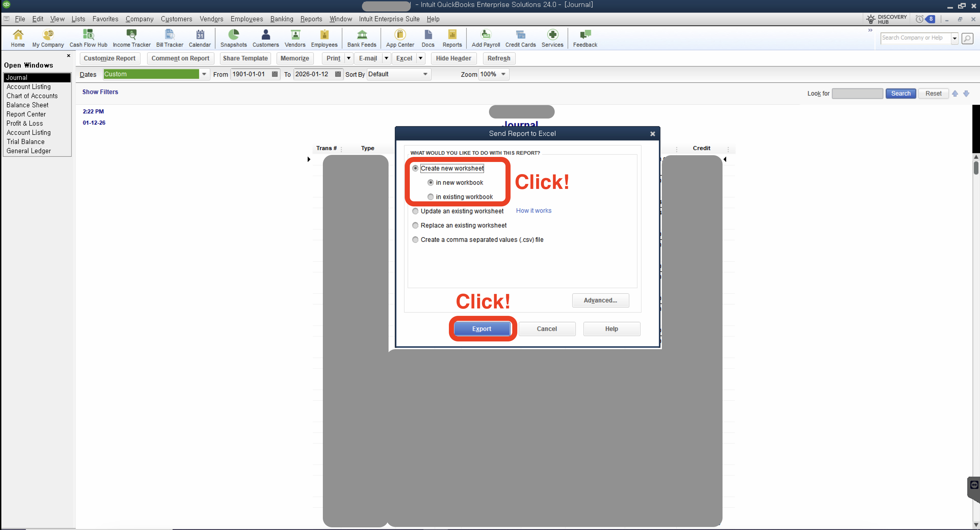Click the Snapshots icon
Screen dimensions: 980x530
pyautogui.click(x=234, y=38)
